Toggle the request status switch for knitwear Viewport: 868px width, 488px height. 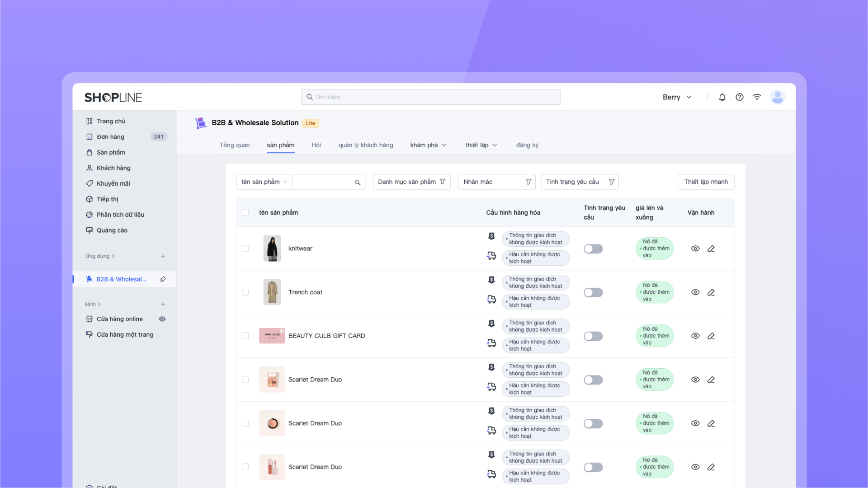593,249
